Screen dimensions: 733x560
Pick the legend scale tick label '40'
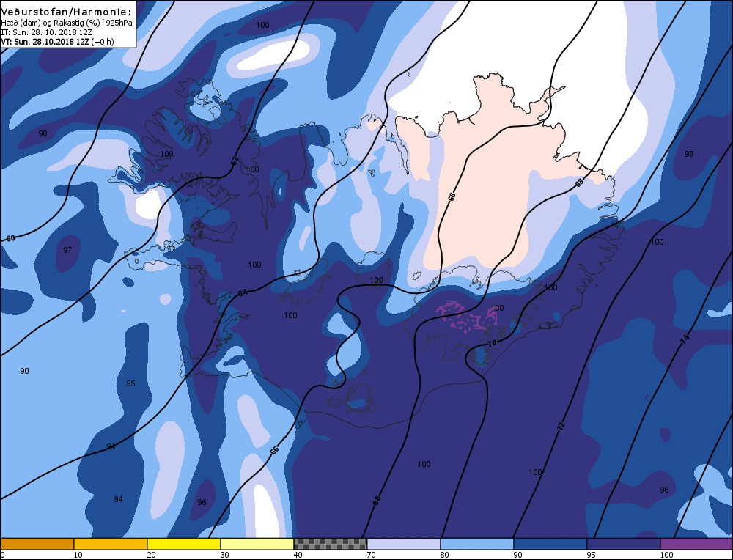pyautogui.click(x=298, y=555)
